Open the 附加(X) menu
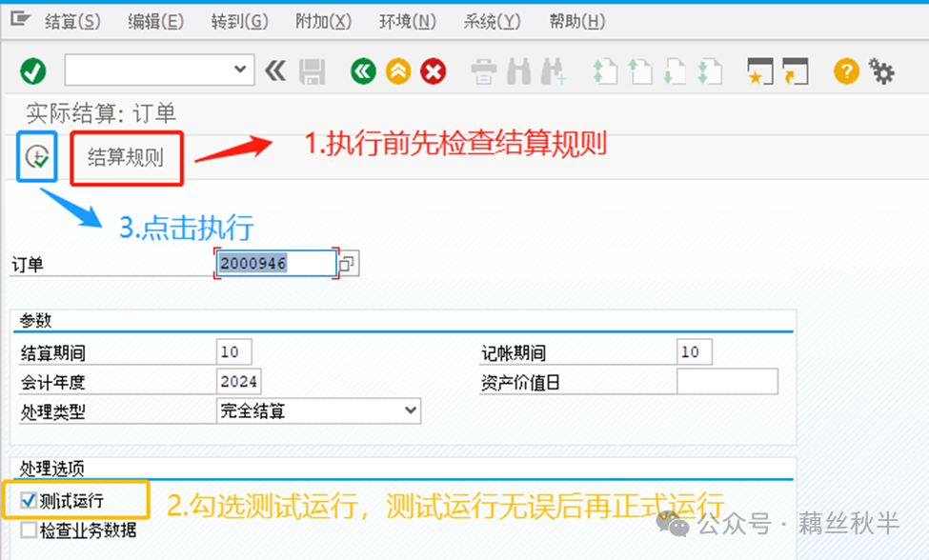 click(324, 21)
